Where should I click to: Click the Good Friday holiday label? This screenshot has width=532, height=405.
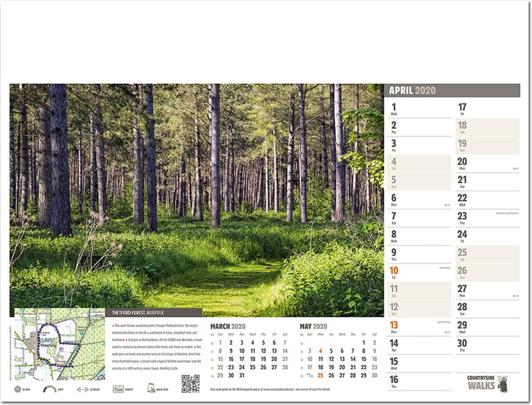(445, 268)
